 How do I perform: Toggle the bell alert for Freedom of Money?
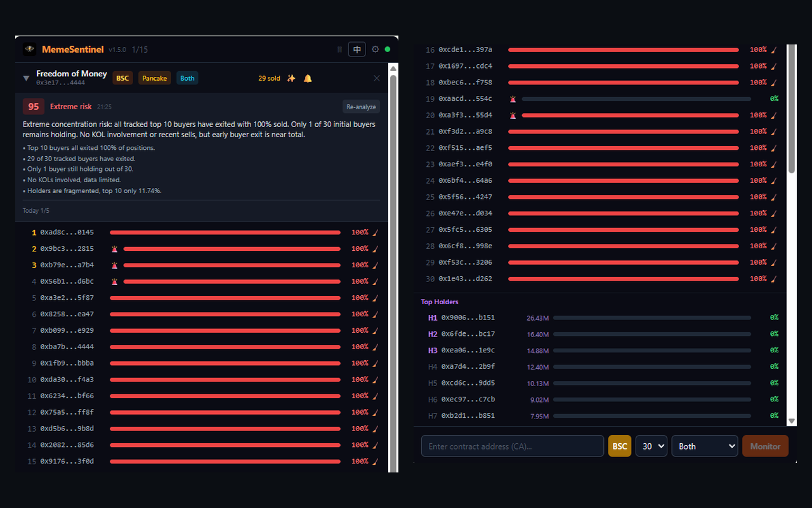coord(308,78)
